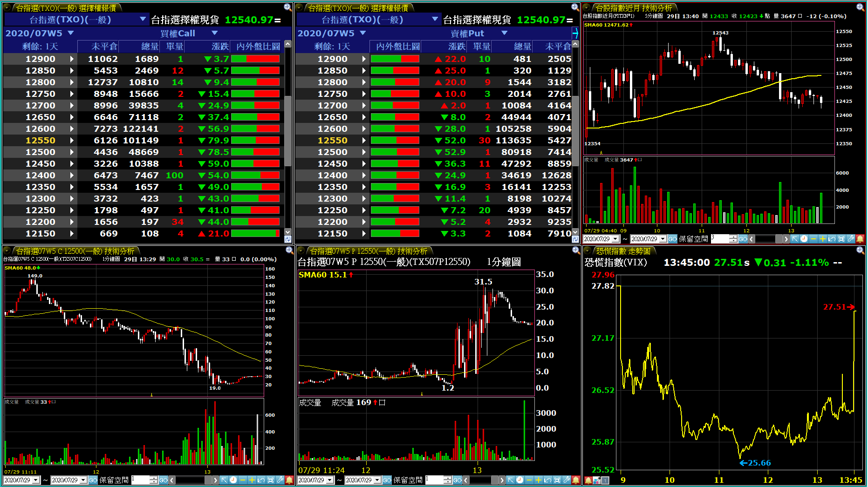This screenshot has height=487, width=868.
Task: Click P 12550 chart horizontal scroll track
Action: tap(483, 480)
